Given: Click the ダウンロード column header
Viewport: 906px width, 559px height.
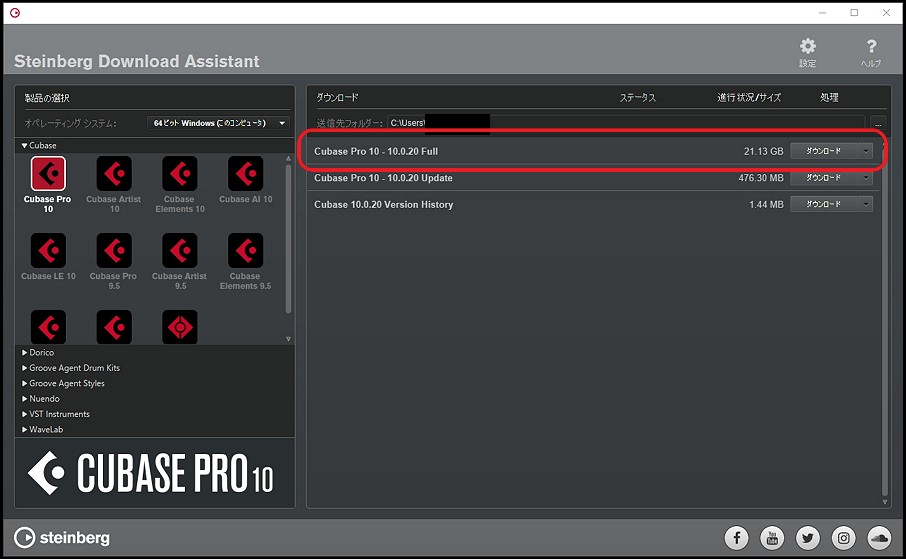Looking at the screenshot, I should 337,98.
